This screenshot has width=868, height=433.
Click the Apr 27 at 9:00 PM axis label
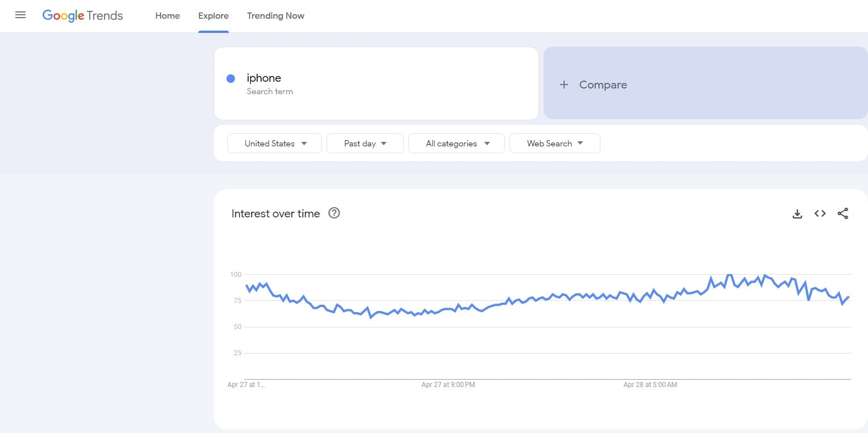point(448,385)
